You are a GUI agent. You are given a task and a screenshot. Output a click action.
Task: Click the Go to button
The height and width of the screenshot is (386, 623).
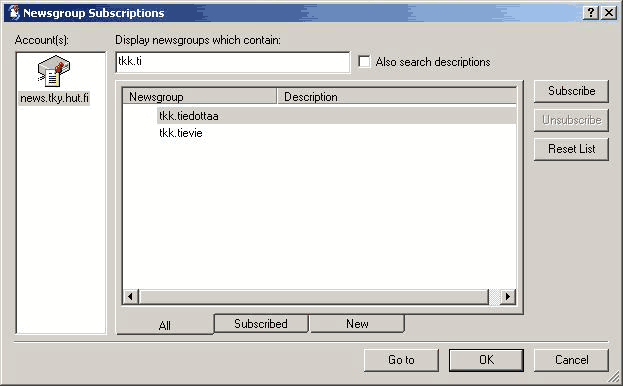[401, 360]
